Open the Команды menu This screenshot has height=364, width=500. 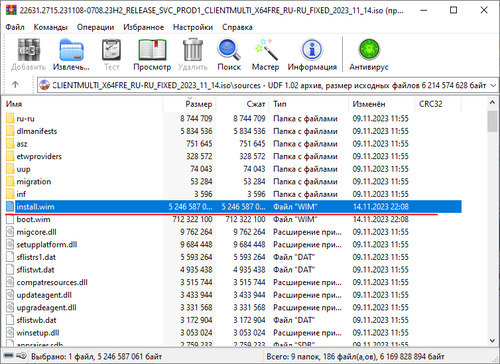click(x=51, y=27)
